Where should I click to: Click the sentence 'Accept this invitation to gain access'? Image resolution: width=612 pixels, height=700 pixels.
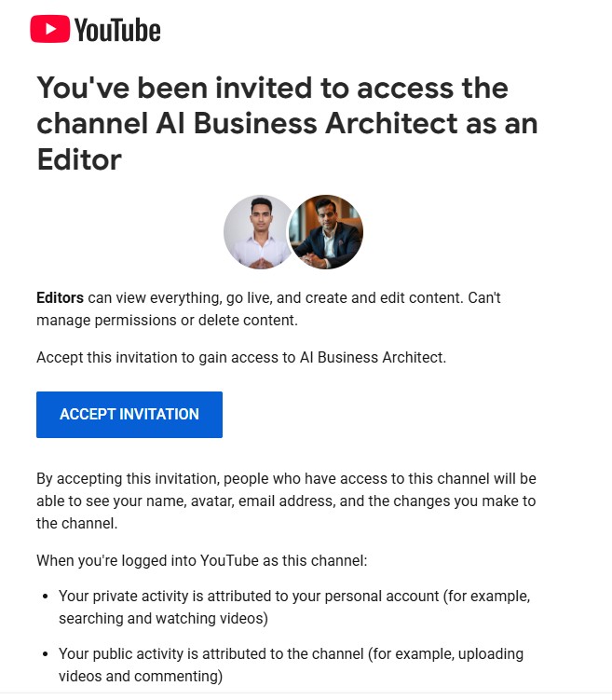241,358
